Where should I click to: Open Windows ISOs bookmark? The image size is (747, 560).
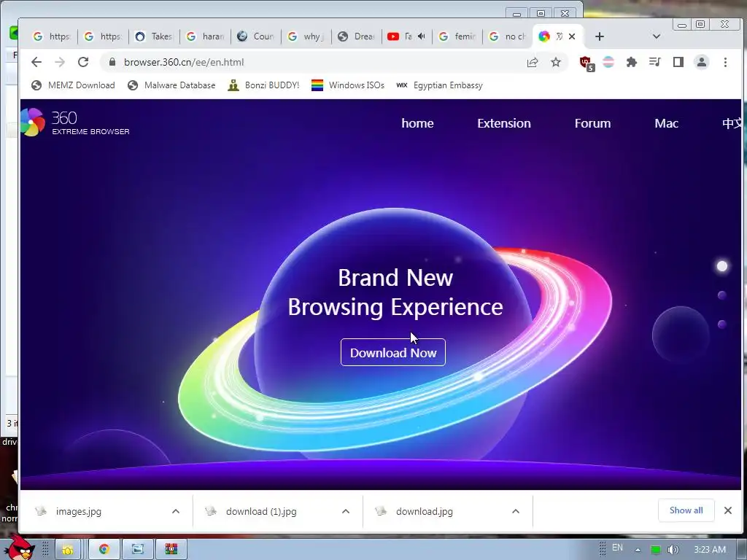point(348,85)
